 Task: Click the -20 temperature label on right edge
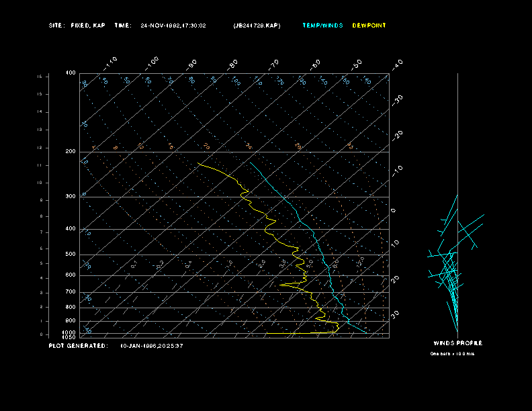(x=398, y=136)
